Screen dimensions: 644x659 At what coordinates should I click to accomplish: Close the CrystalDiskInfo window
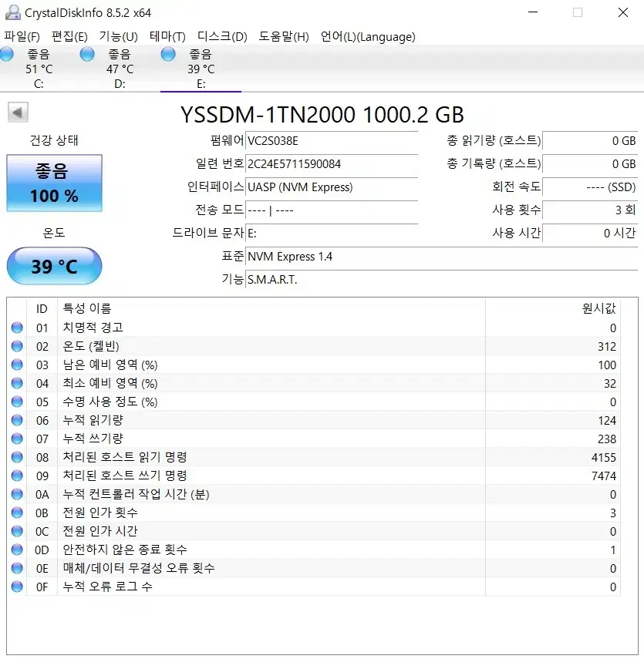point(623,12)
